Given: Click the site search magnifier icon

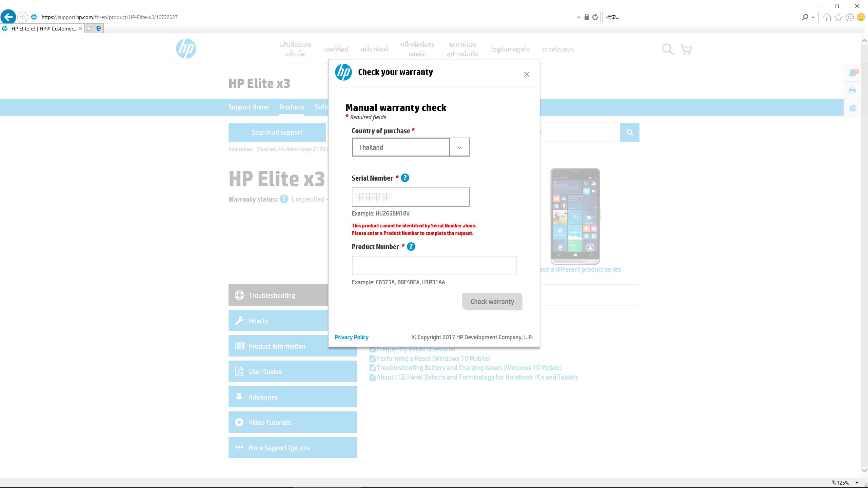Looking at the screenshot, I should (668, 49).
